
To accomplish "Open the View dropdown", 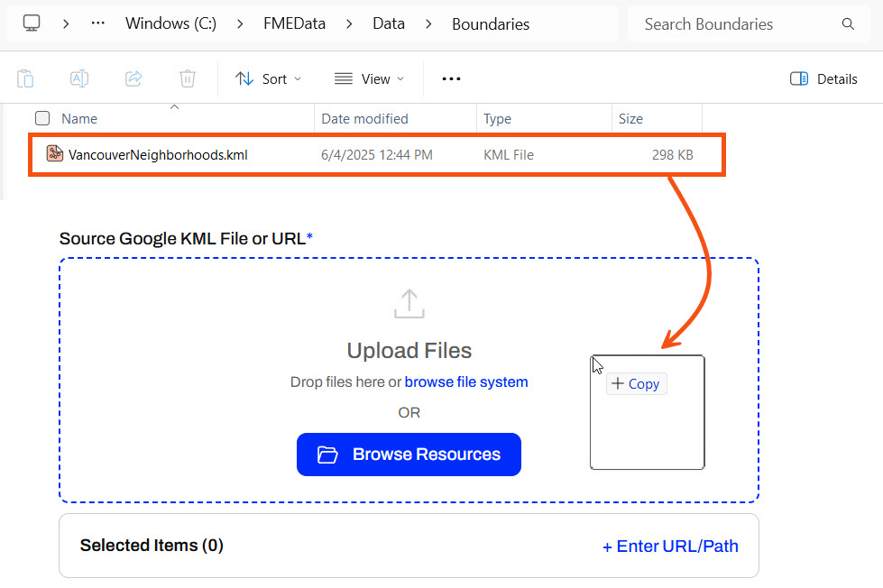I will click(369, 78).
